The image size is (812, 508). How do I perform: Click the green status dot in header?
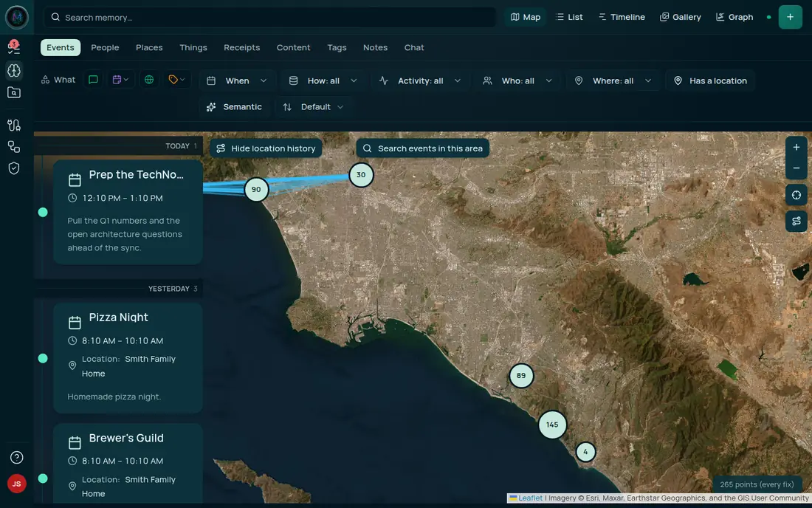click(768, 17)
